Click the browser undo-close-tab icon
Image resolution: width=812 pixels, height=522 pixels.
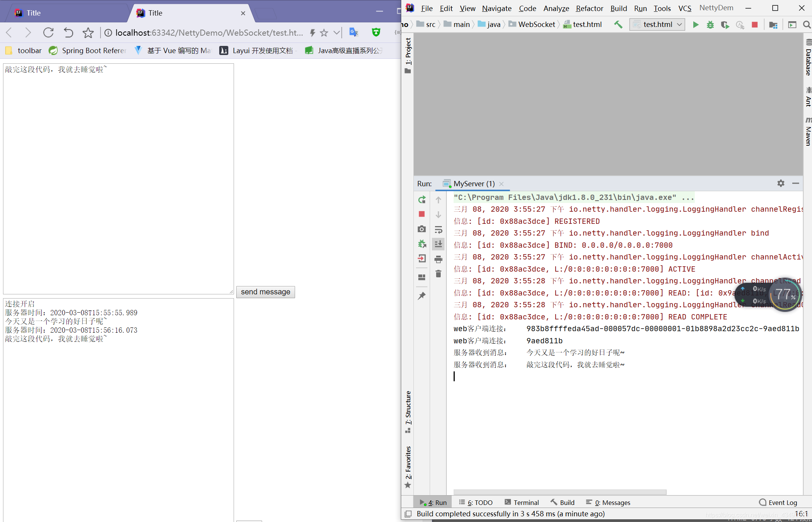click(x=68, y=33)
